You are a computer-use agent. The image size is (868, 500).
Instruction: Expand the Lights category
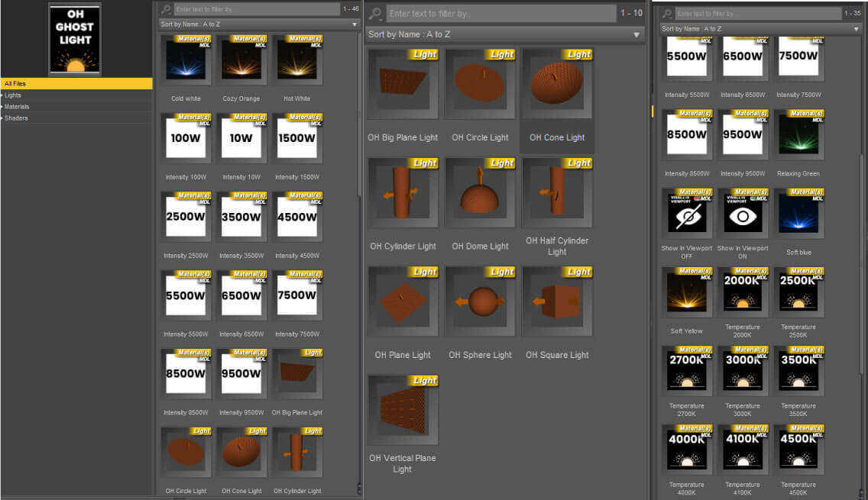tap(14, 95)
